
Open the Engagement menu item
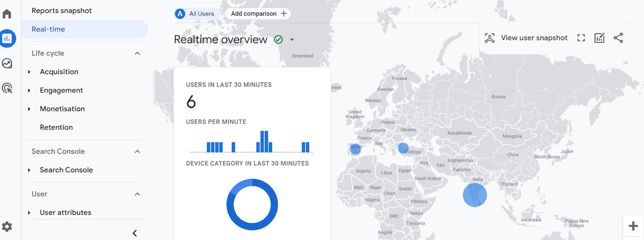(x=61, y=90)
